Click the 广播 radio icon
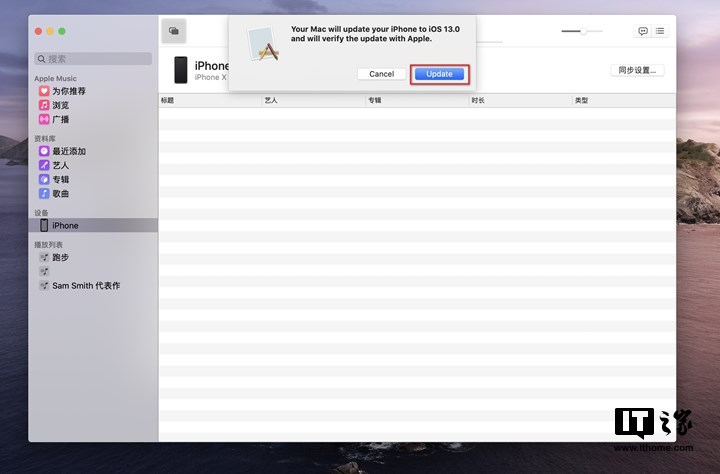Screen dimensions: 720x474 click(44, 119)
